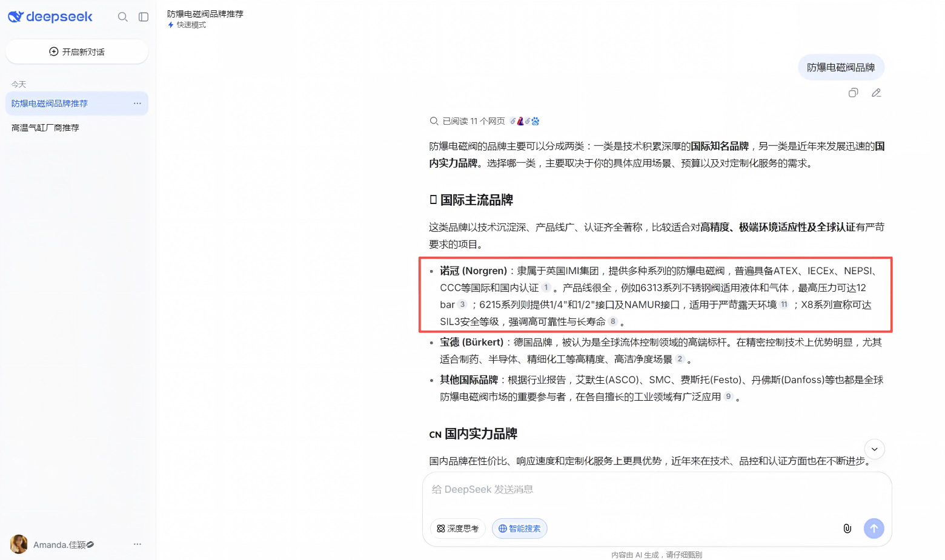Open citation 3 after 12 bar
This screenshot has height=560, width=945.
(462, 305)
